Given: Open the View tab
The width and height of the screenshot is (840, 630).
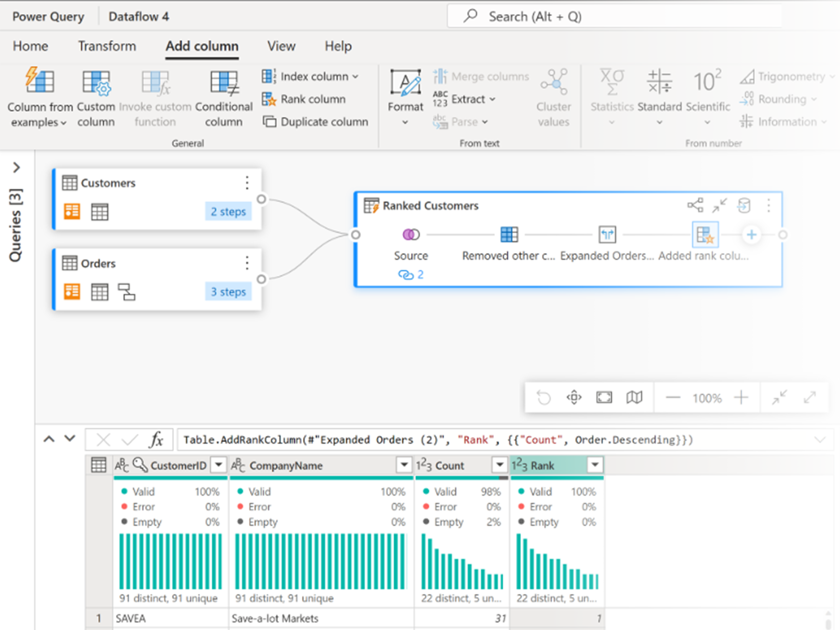Looking at the screenshot, I should click(281, 46).
